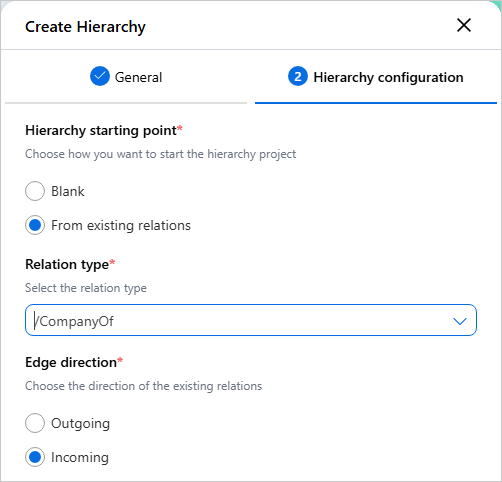Click the step 2 number badge
The height and width of the screenshot is (482, 502).
[298, 76]
